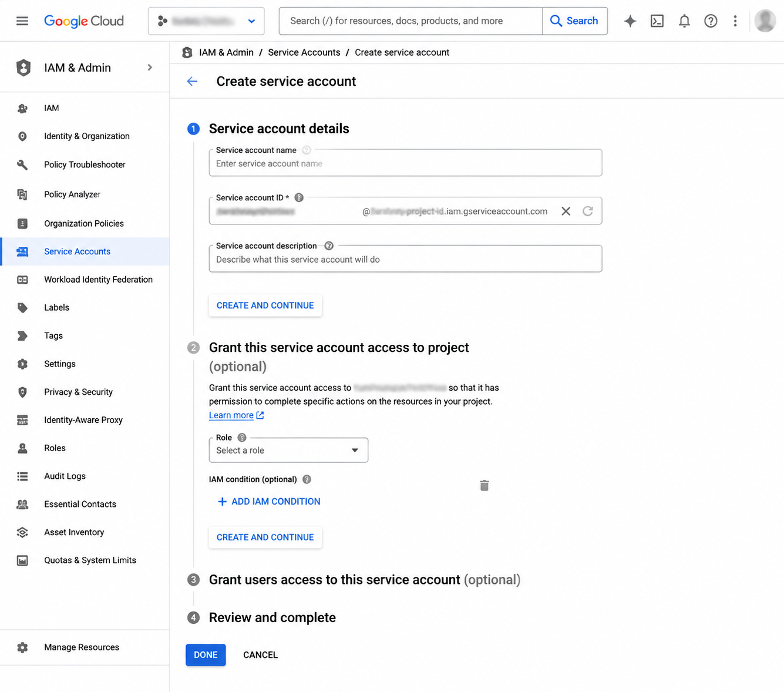Click the Quotas & System Limits icon
The image size is (784, 692).
22,560
